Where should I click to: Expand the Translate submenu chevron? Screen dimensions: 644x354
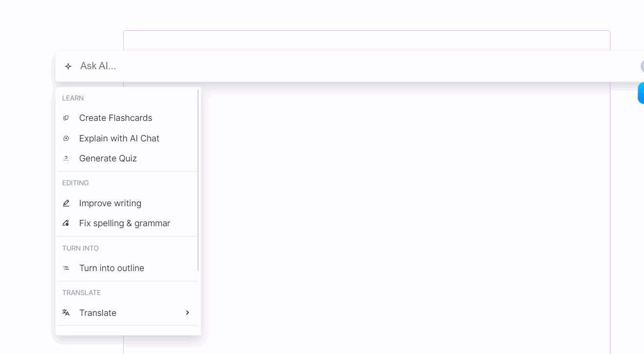pyautogui.click(x=188, y=313)
